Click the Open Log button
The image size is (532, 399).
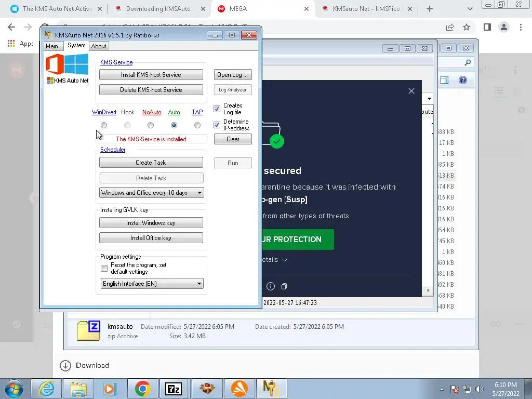[x=233, y=75]
